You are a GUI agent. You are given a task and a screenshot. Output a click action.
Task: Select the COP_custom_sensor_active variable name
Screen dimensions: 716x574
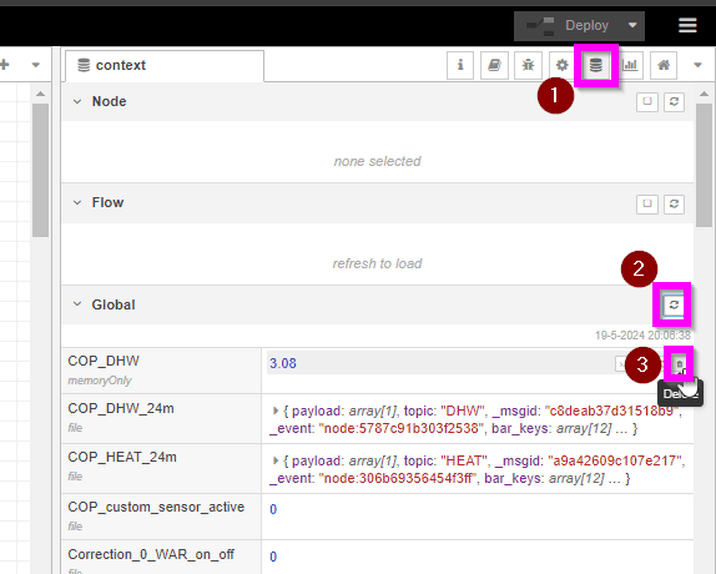click(x=156, y=507)
